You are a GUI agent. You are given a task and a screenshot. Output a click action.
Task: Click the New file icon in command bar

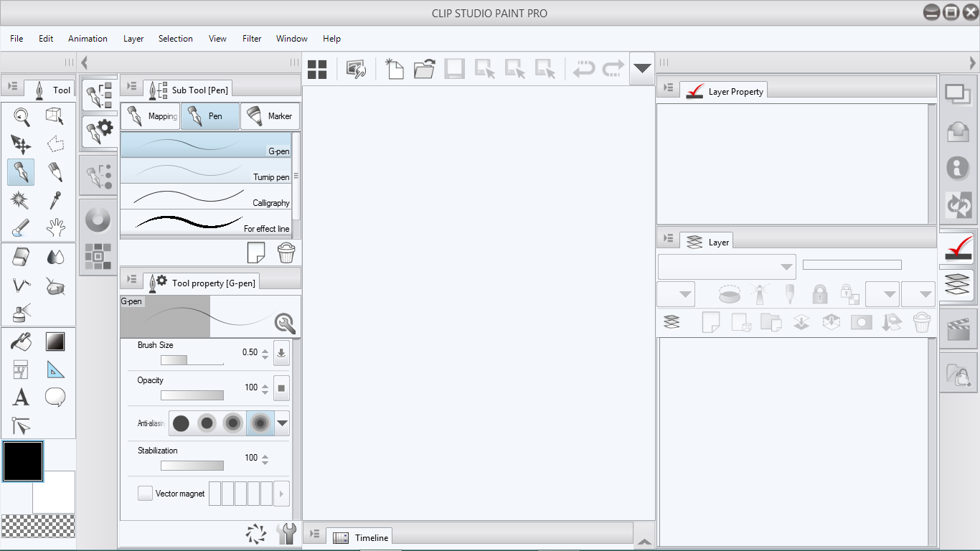(x=394, y=69)
